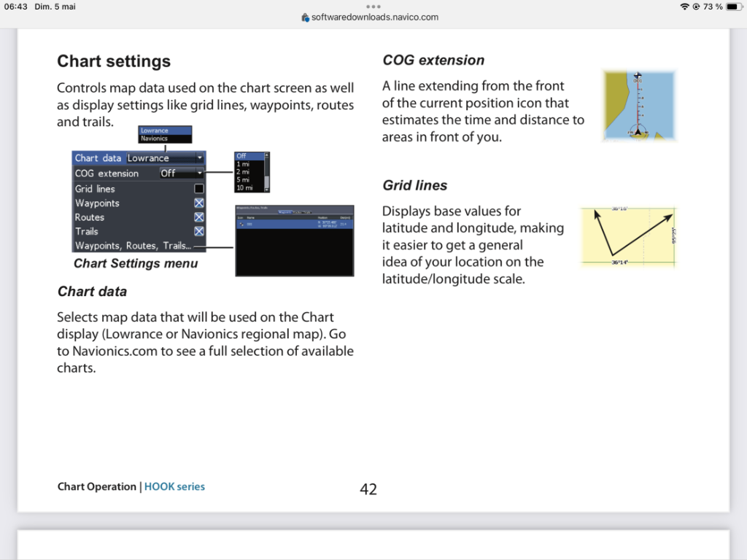This screenshot has width=747, height=560.
Task: Click the grid lines example thumbnail
Action: coord(629,236)
